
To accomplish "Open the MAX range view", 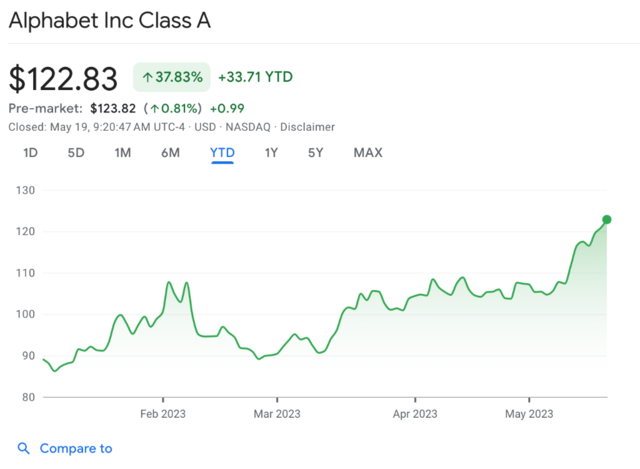I will click(368, 153).
